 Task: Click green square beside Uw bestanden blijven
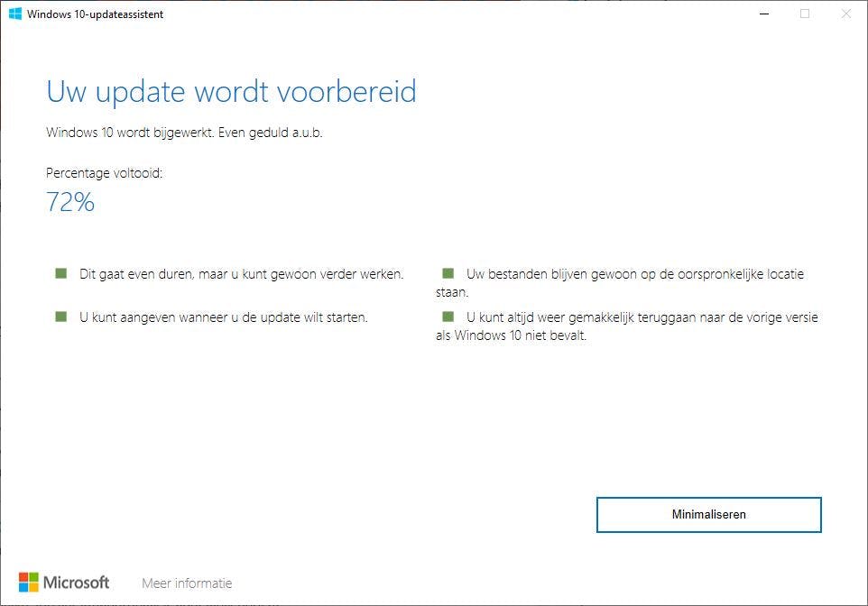[448, 273]
